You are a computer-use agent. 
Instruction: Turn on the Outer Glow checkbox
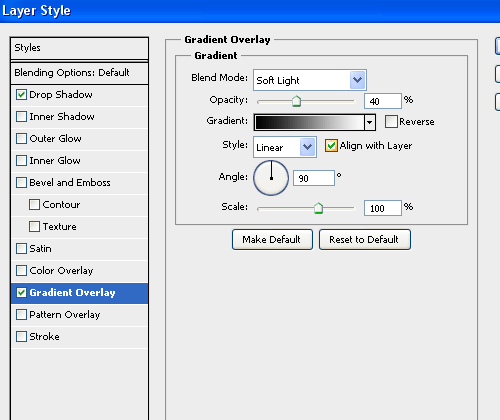[21, 139]
